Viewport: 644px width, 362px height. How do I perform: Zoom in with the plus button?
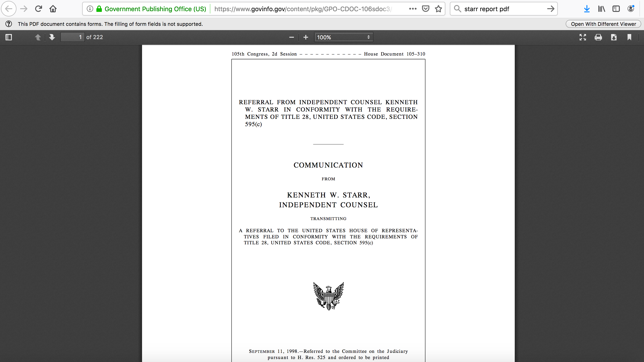click(306, 37)
